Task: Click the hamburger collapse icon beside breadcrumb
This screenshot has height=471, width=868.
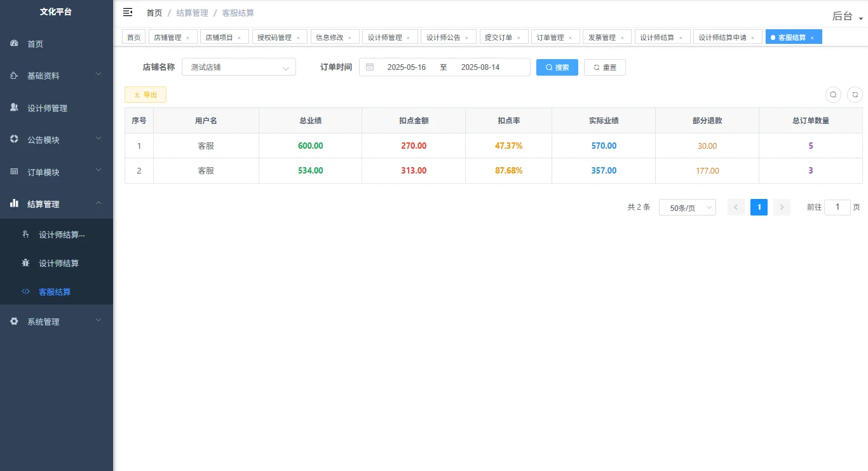Action: (128, 12)
